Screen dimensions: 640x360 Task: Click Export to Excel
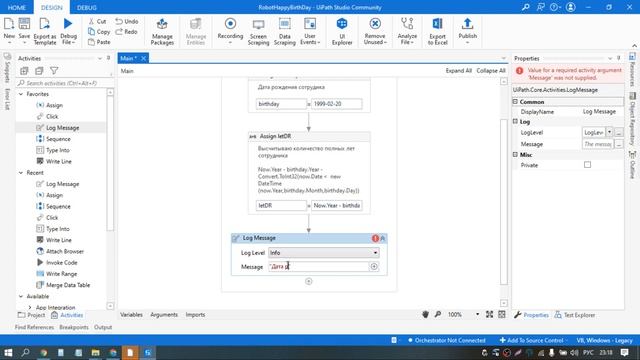click(x=438, y=31)
